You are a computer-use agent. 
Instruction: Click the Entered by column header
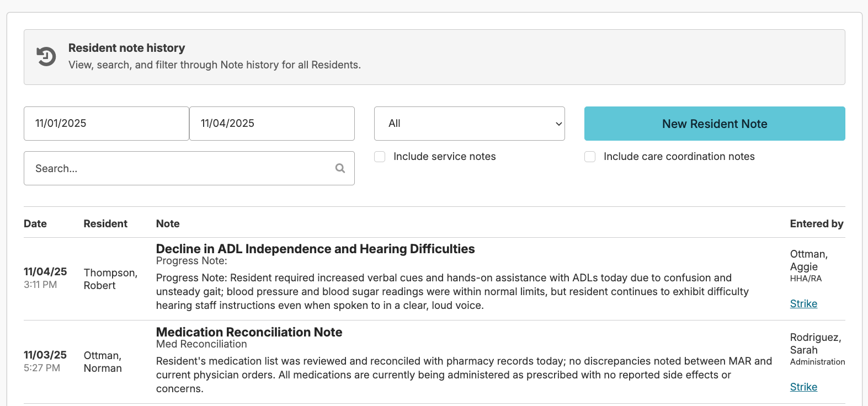[816, 224]
